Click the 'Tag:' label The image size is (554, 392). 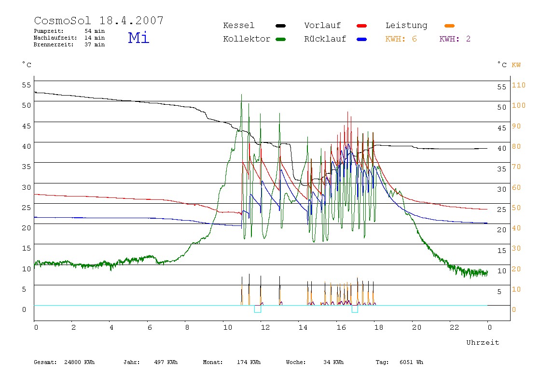click(382, 362)
